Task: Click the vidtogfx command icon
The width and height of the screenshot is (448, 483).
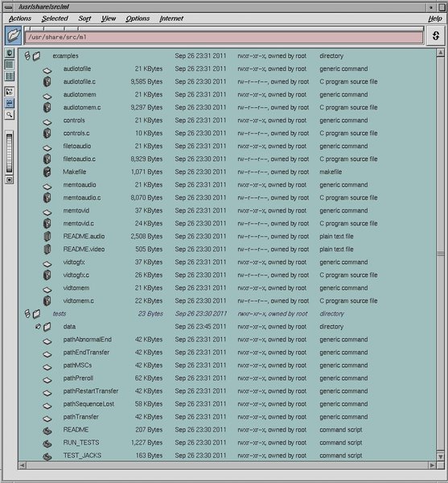Action: coord(47,264)
